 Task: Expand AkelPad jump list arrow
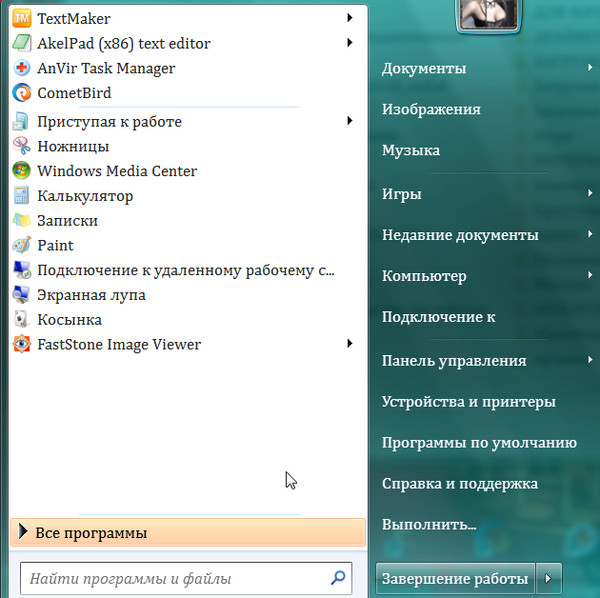click(x=349, y=42)
